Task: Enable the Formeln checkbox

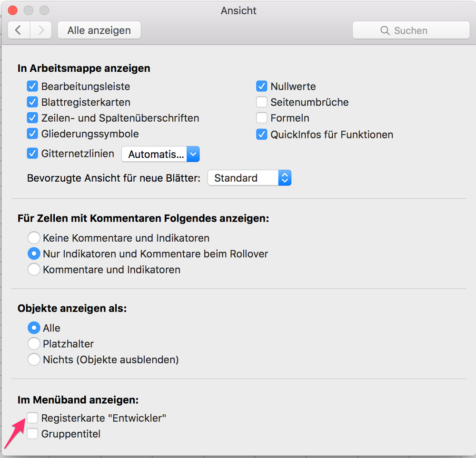Action: [261, 118]
